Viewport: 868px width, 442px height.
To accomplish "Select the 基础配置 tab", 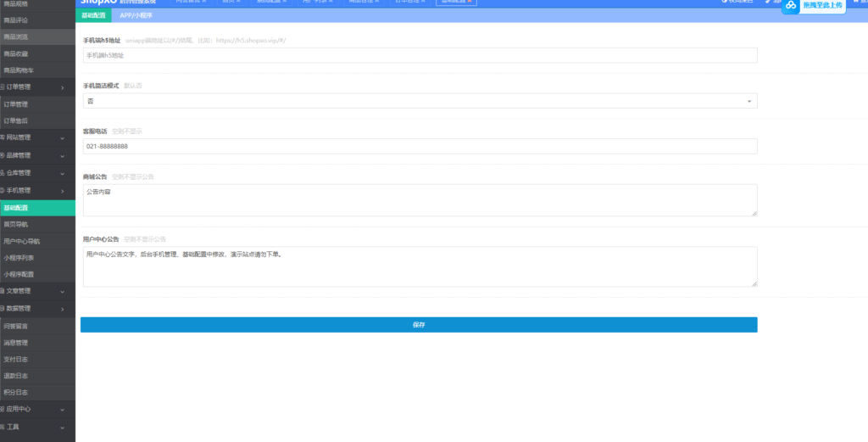I will tap(92, 15).
